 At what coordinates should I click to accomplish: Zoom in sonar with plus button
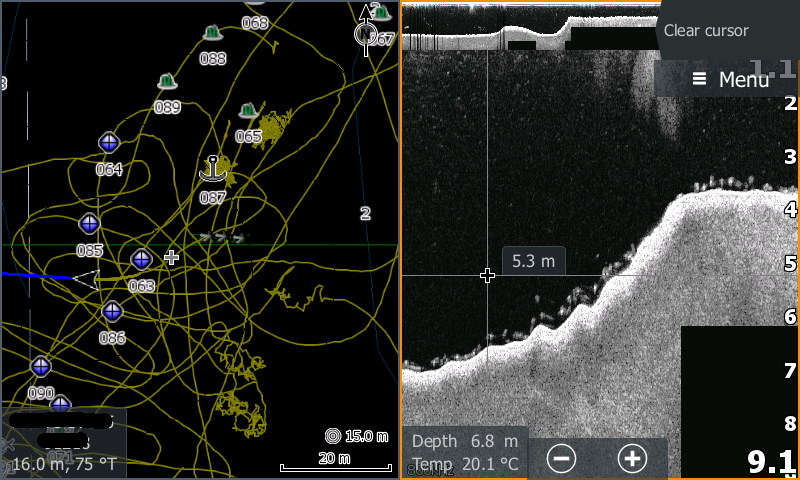pos(632,458)
